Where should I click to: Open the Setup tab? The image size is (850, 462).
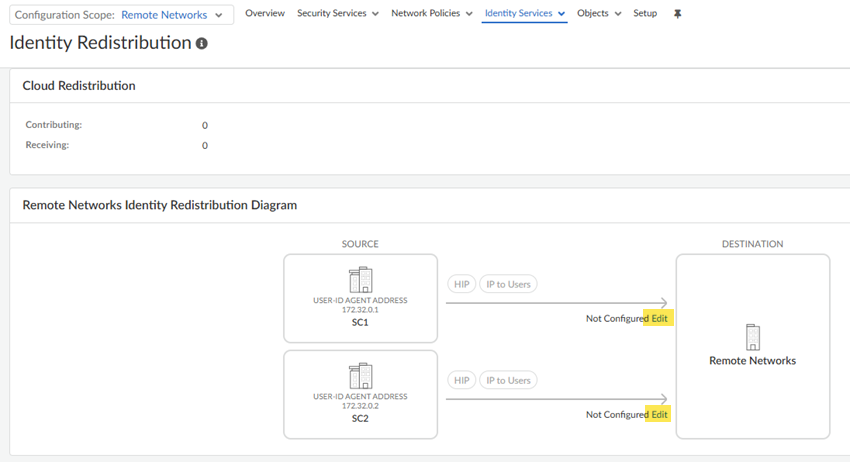click(645, 14)
